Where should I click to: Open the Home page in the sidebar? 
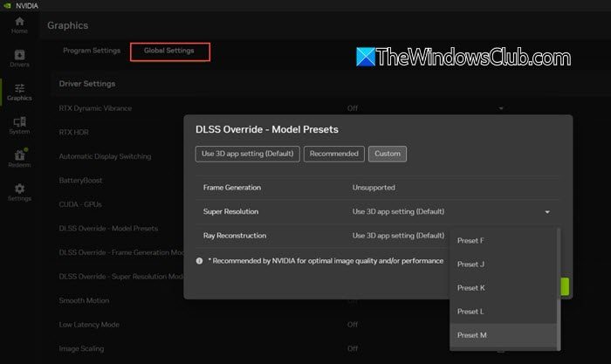(x=19, y=25)
